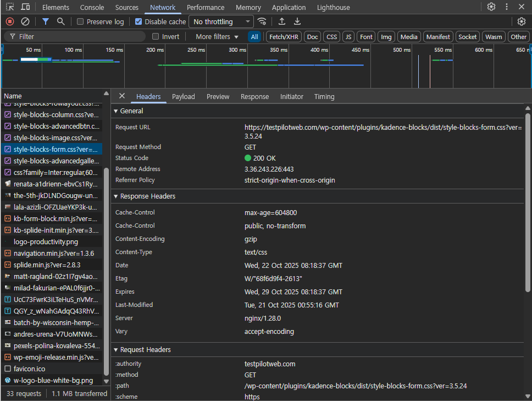
Task: Enable the Preserve log checkbox
Action: pos(80,22)
